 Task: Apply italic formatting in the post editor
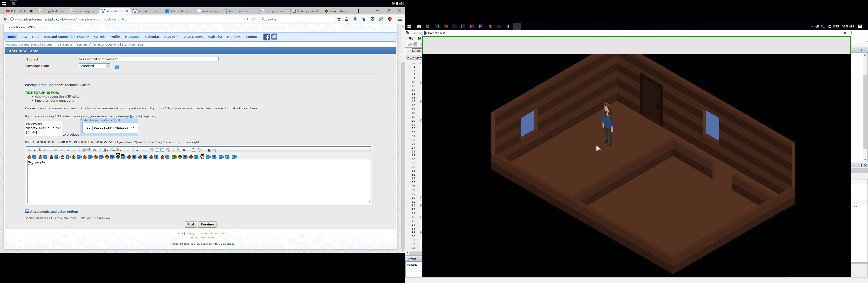[35, 150]
